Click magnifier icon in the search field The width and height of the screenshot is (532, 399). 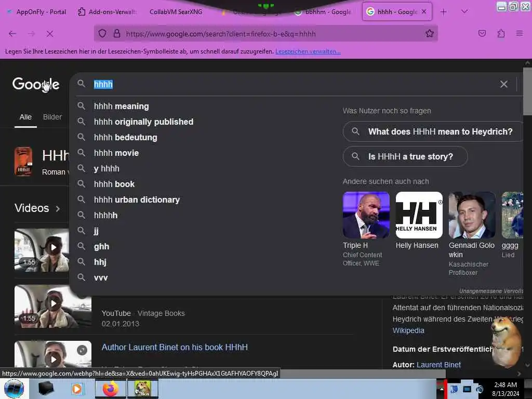tap(81, 84)
